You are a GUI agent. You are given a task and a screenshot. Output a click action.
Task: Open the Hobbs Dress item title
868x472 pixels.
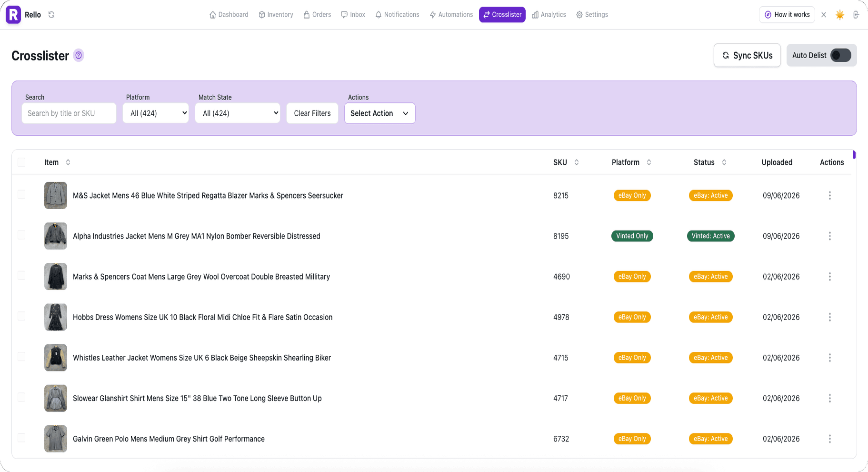click(203, 317)
